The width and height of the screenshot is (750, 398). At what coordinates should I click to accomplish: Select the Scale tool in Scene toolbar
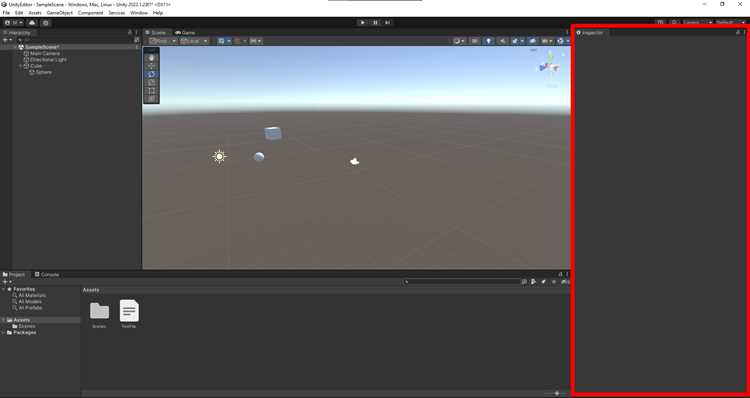coord(152,82)
